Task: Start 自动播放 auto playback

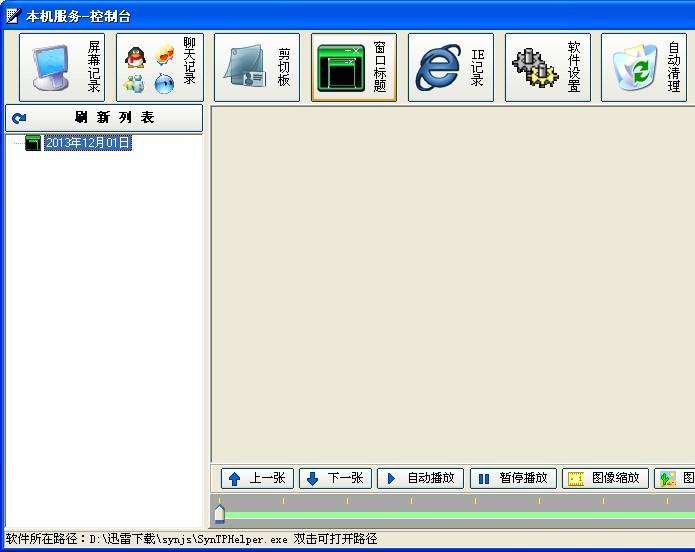Action: (420, 479)
